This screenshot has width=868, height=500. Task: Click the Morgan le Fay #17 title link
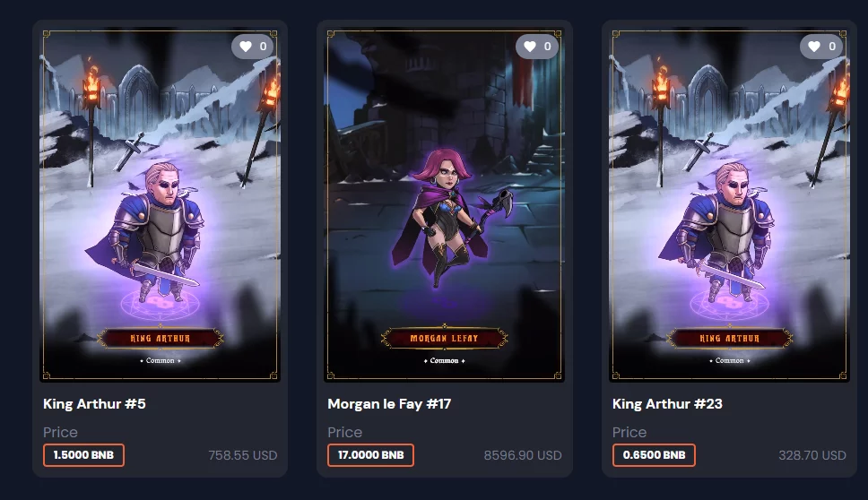(389, 404)
